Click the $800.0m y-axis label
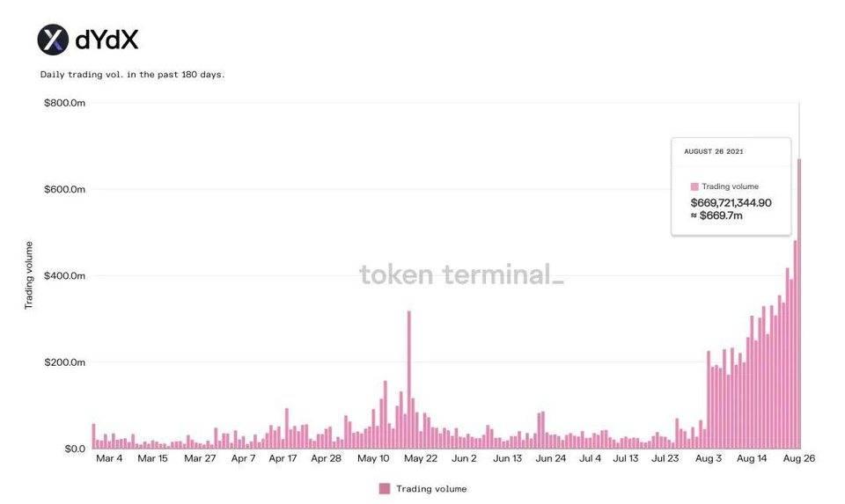 point(64,103)
